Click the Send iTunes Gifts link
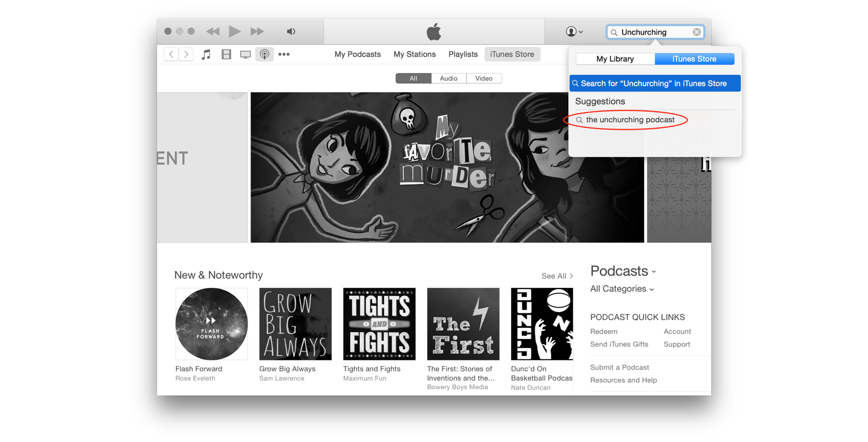 point(619,345)
